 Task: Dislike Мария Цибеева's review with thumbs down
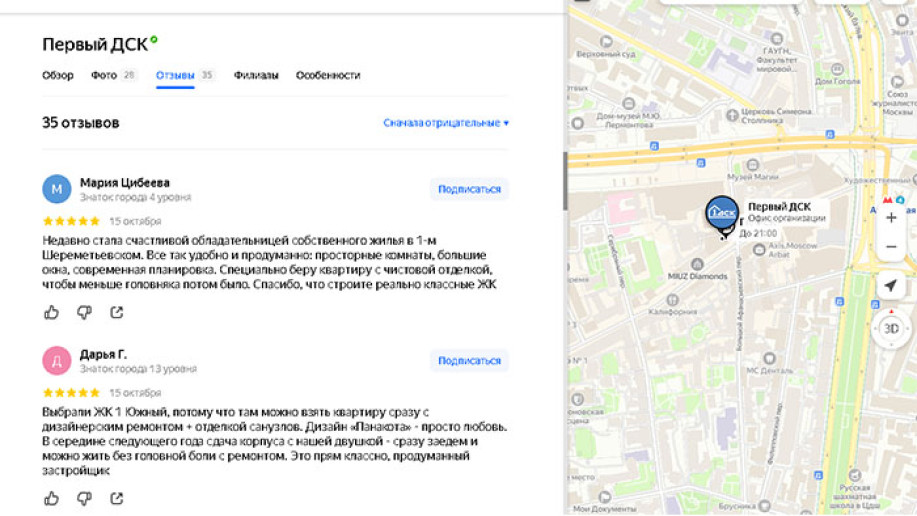(84, 312)
